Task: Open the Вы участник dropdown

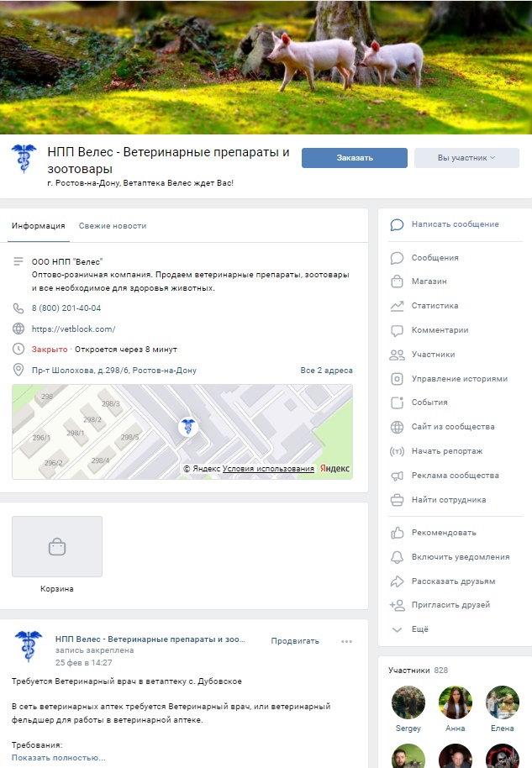Action: coord(466,158)
